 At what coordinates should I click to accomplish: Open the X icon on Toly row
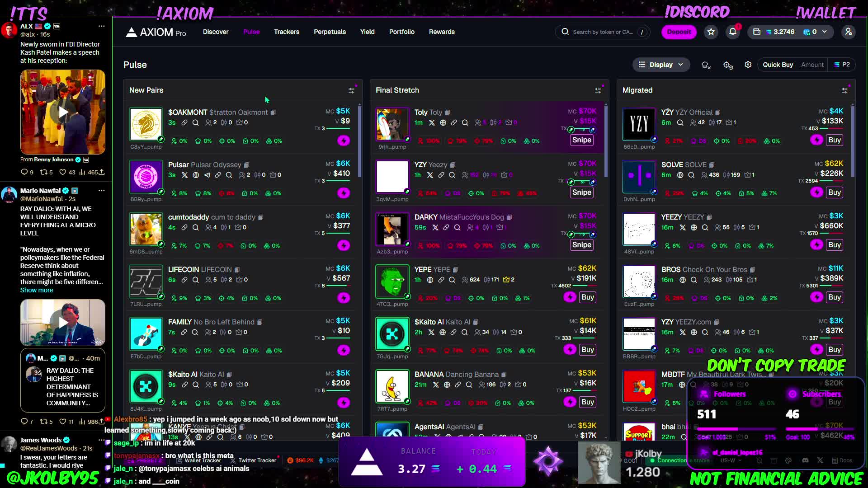(432, 122)
